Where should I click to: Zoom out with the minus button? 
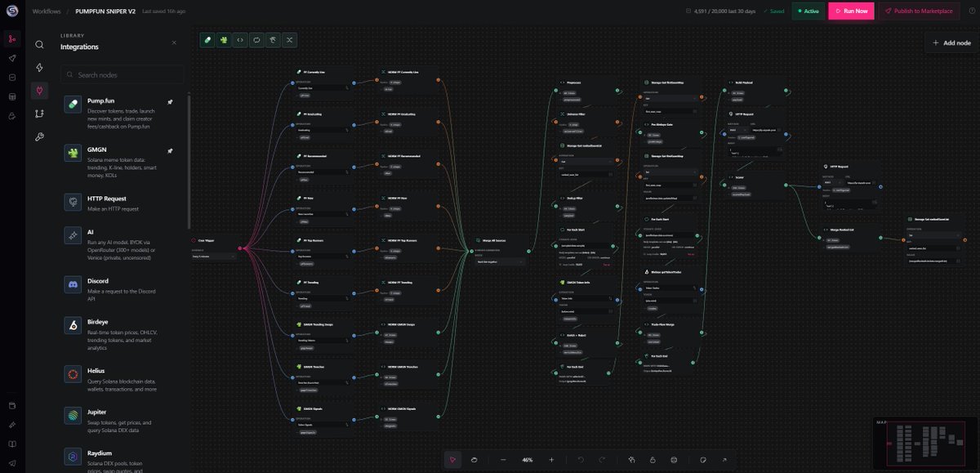tap(503, 460)
